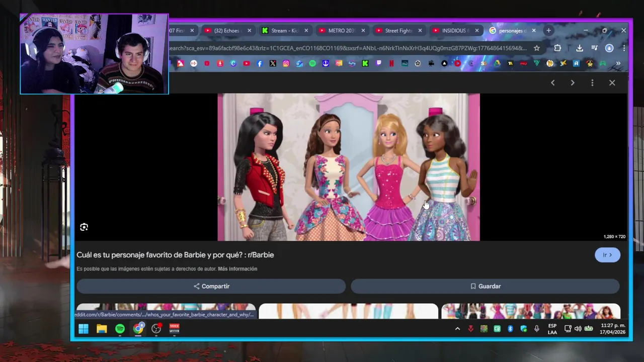Screen dimensions: 644x362
Task: Open File Explorer from the taskbar
Action: tap(102, 329)
